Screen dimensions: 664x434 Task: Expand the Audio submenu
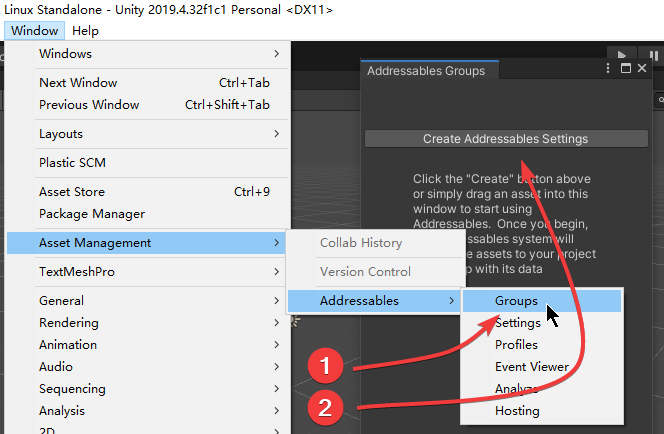pyautogui.click(x=148, y=367)
